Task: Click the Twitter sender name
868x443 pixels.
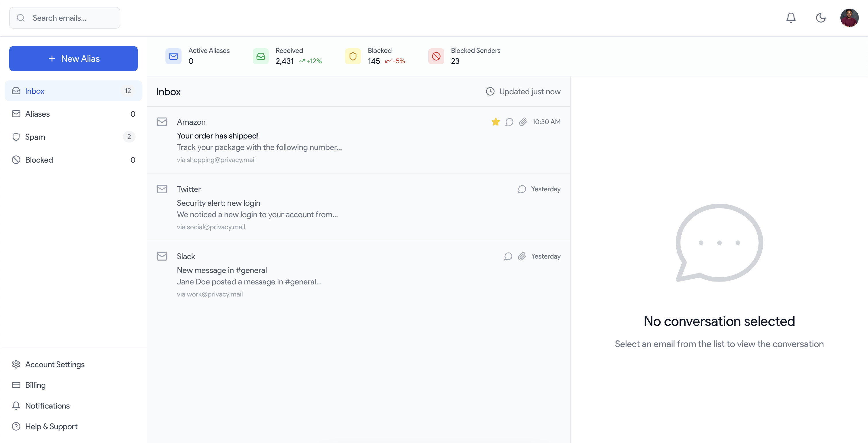Action: (x=189, y=189)
